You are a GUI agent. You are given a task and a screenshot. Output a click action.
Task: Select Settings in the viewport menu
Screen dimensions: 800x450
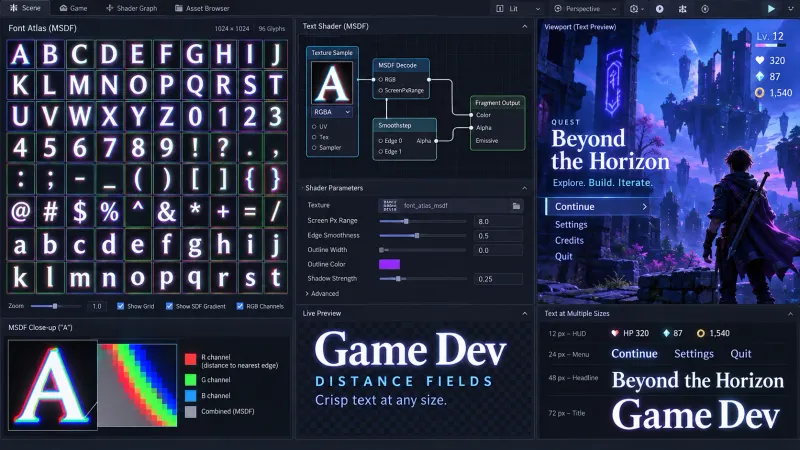(x=571, y=224)
